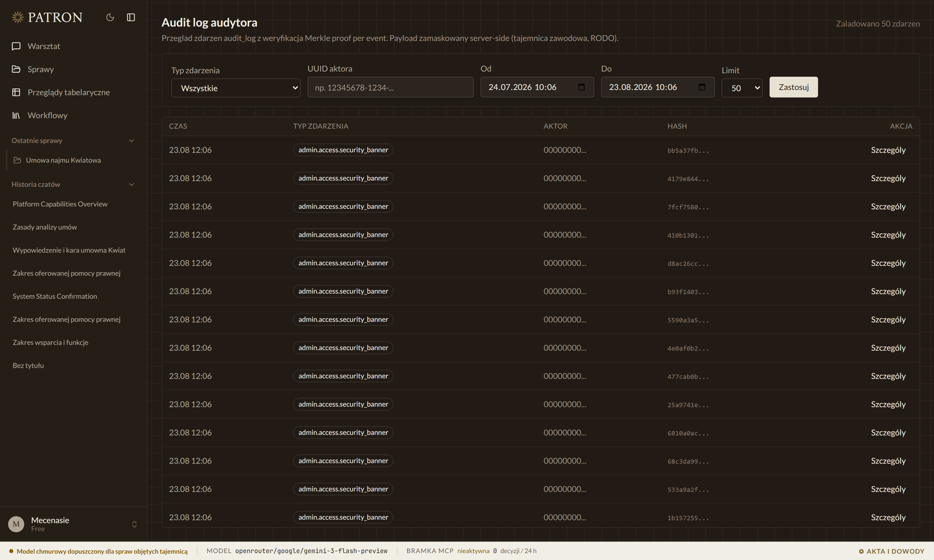Focus the UUID aktora input field

(x=391, y=88)
